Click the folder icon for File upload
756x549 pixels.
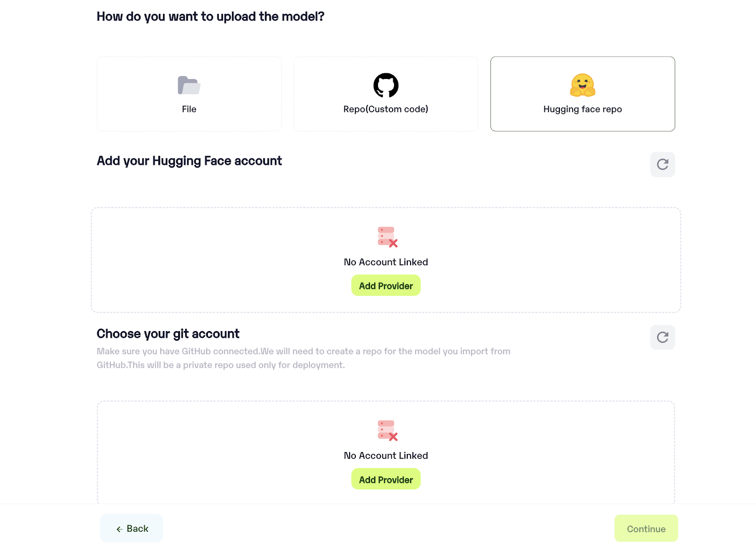pos(189,85)
